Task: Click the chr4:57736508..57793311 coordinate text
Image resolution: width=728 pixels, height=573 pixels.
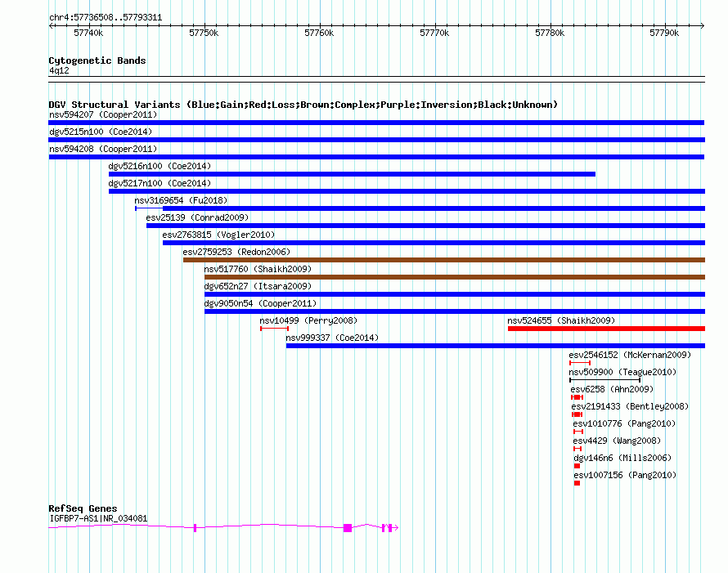Action: click(106, 18)
